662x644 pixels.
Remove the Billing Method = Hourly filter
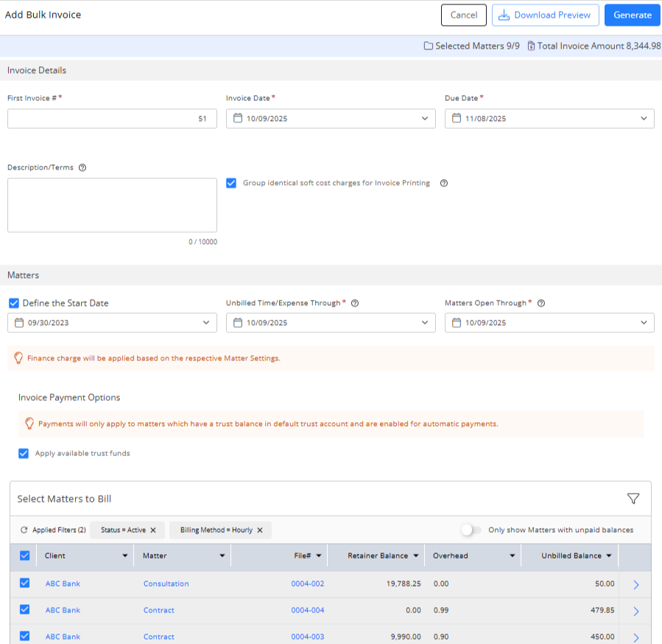(260, 530)
